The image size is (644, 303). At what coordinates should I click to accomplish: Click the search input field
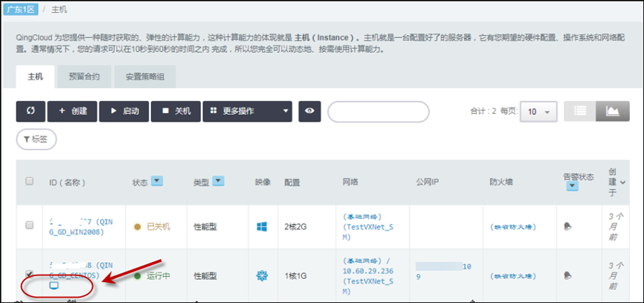click(378, 112)
